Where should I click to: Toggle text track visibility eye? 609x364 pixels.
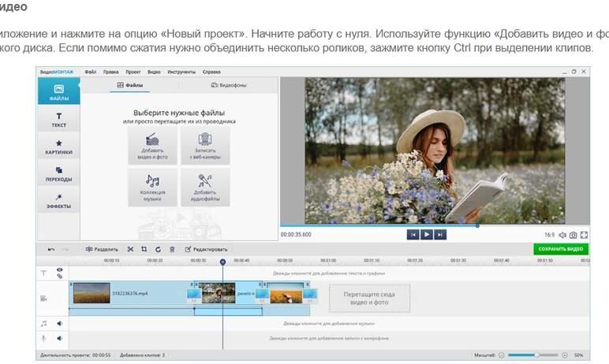click(59, 269)
